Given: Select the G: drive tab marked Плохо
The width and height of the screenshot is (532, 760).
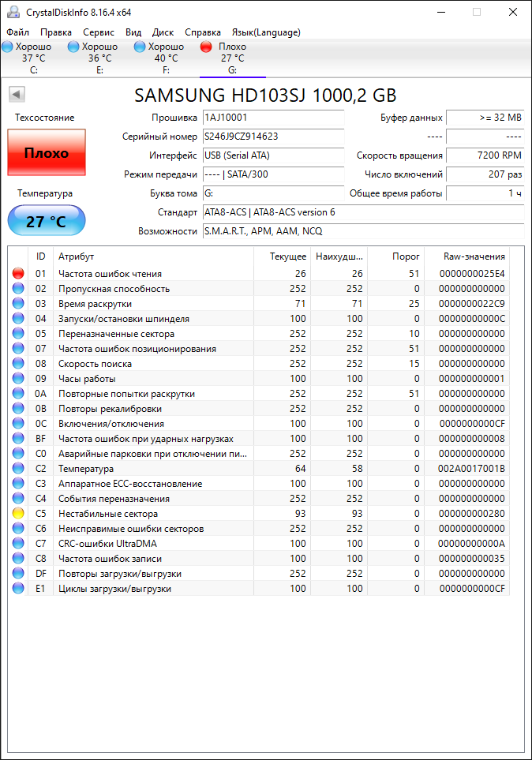Looking at the screenshot, I should coord(233,58).
